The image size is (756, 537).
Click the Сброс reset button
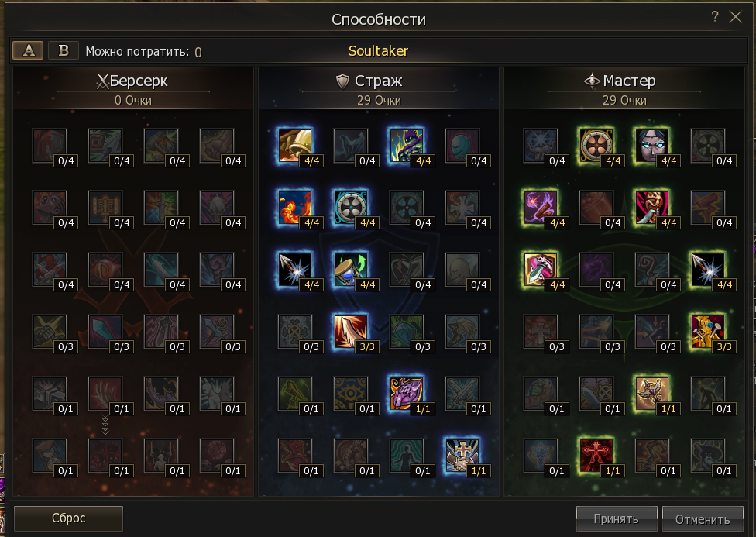point(68,518)
